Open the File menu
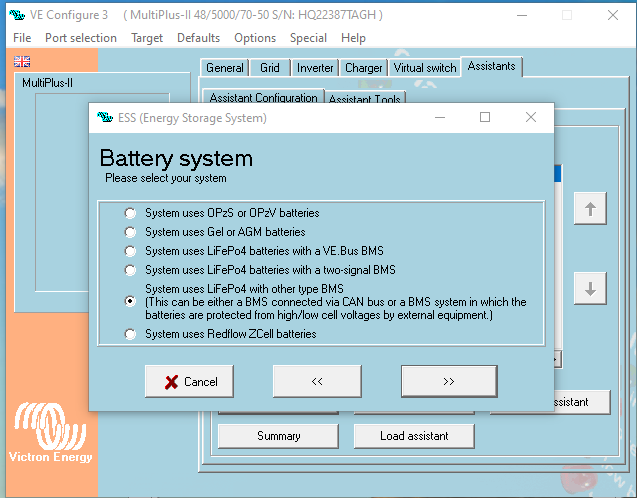 (x=22, y=38)
